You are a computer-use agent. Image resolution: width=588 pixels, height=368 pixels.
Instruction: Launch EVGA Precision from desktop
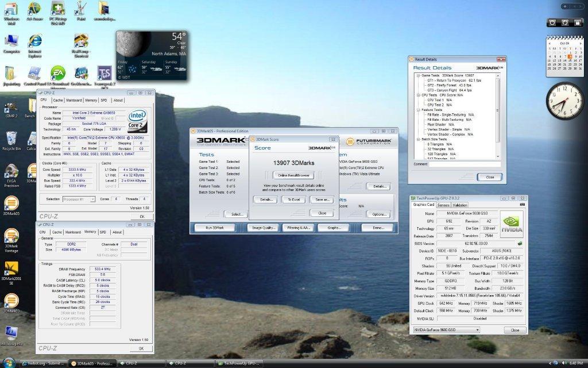(11, 175)
